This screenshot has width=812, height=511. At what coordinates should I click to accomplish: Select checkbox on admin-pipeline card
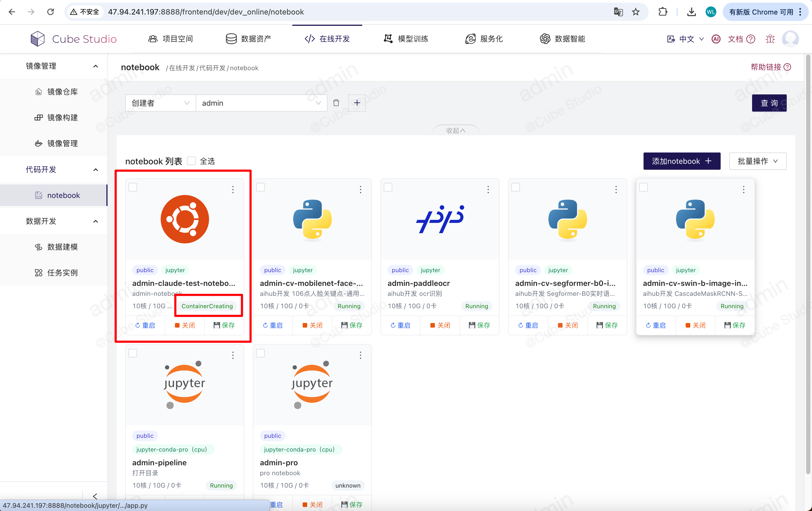click(x=133, y=353)
